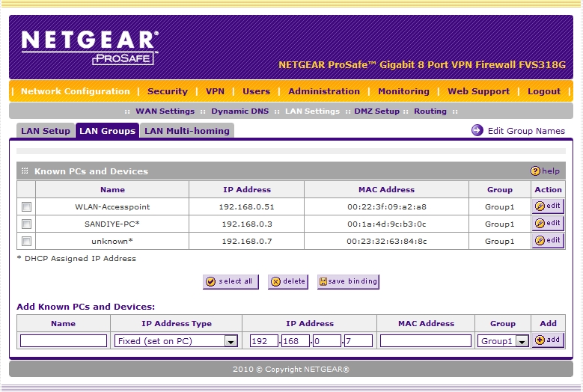Switch to the LAN Groups tab
Viewport: 583px width, 392px height.
pyautogui.click(x=108, y=131)
